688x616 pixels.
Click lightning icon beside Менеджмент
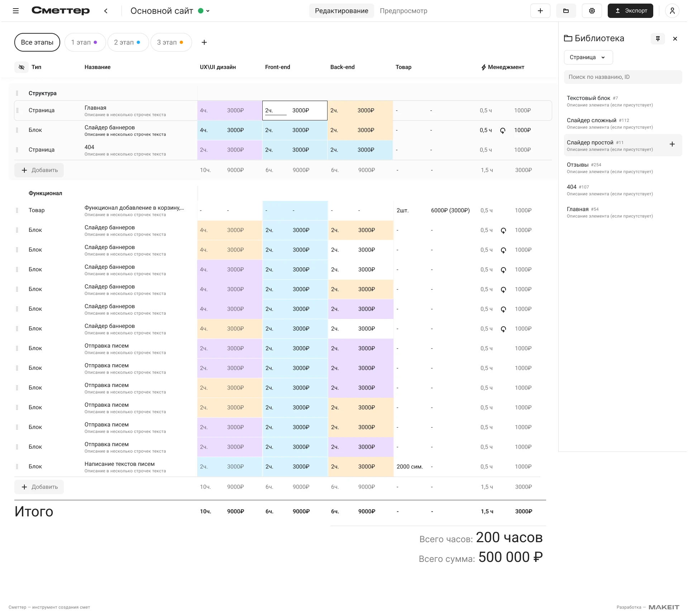(484, 67)
